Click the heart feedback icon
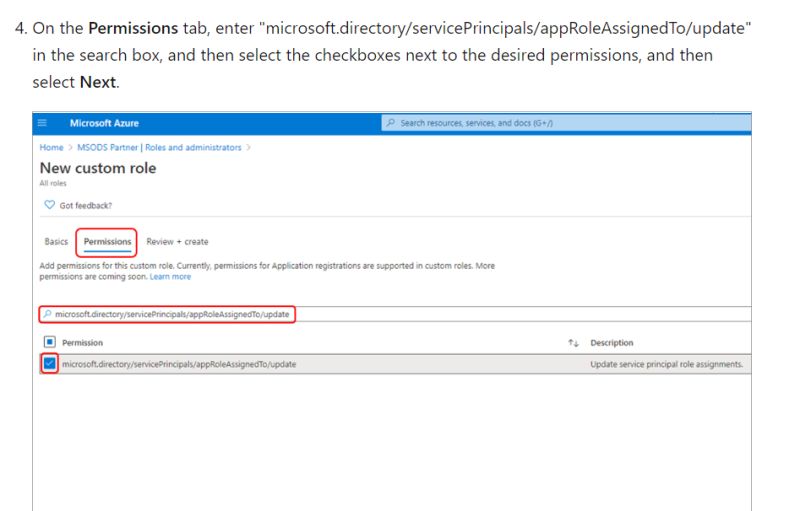 coord(49,205)
